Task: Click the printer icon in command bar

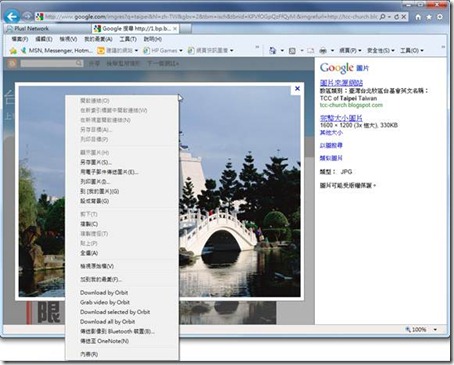Action: point(323,51)
